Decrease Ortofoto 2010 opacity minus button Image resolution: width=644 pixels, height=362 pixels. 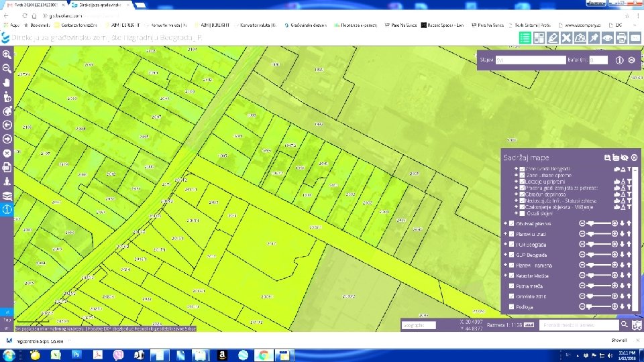coord(582,296)
